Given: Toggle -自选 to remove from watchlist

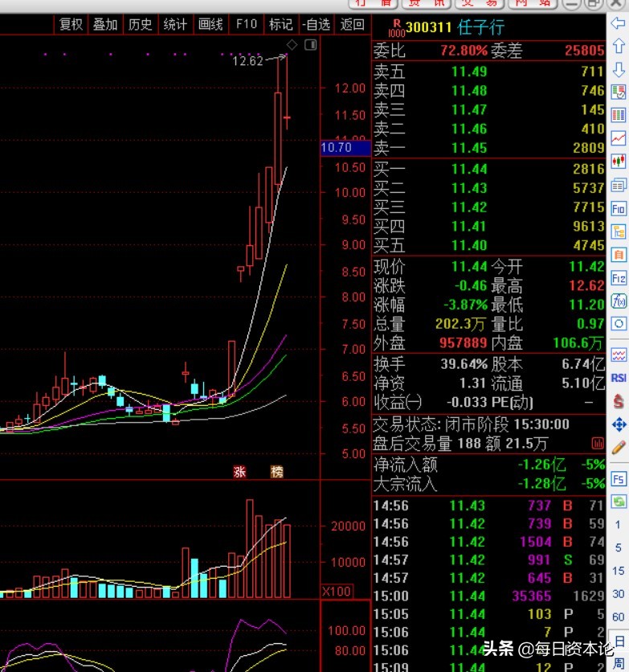Looking at the screenshot, I should click(316, 24).
